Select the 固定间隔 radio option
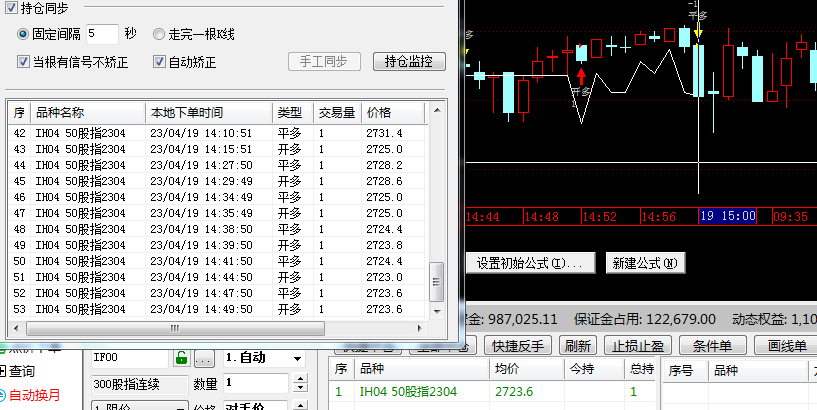The width and height of the screenshot is (817, 410). tap(22, 34)
